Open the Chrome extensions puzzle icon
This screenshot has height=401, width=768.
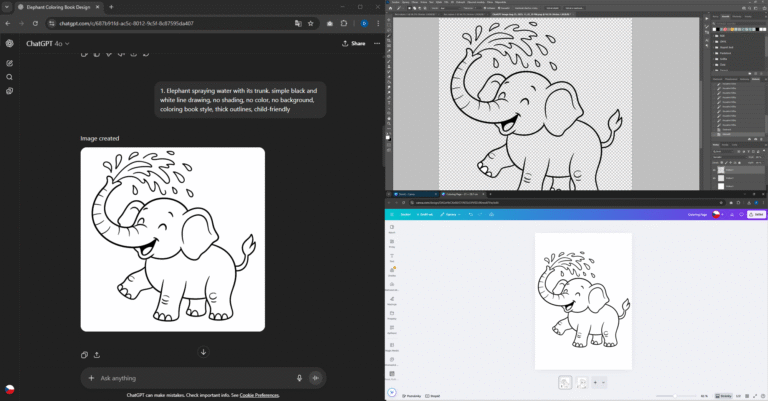(343, 23)
